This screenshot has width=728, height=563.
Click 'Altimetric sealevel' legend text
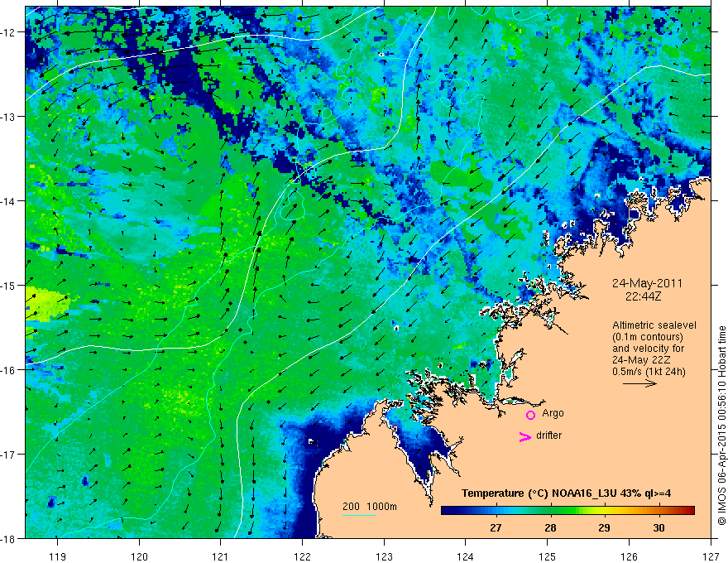click(x=654, y=325)
